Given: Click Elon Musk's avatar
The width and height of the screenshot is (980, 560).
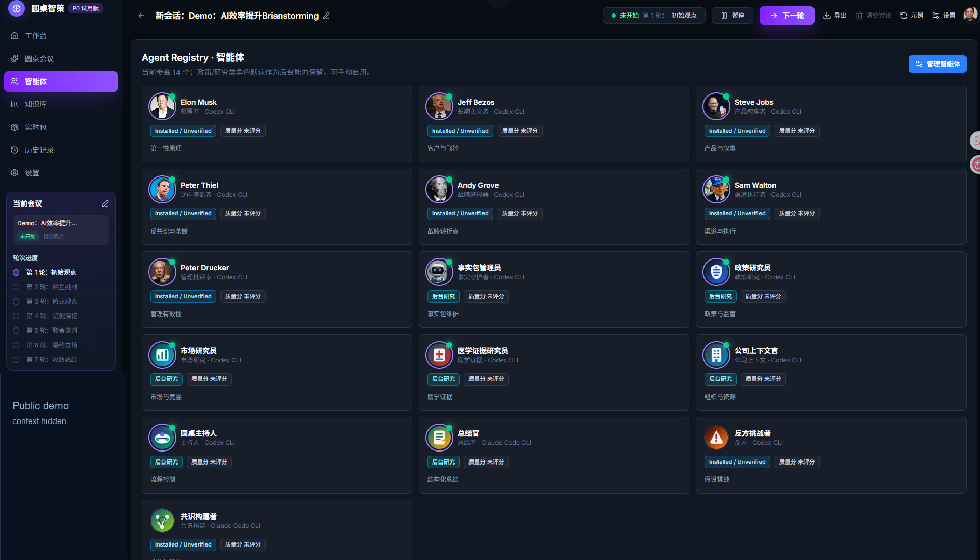Looking at the screenshot, I should click(162, 106).
